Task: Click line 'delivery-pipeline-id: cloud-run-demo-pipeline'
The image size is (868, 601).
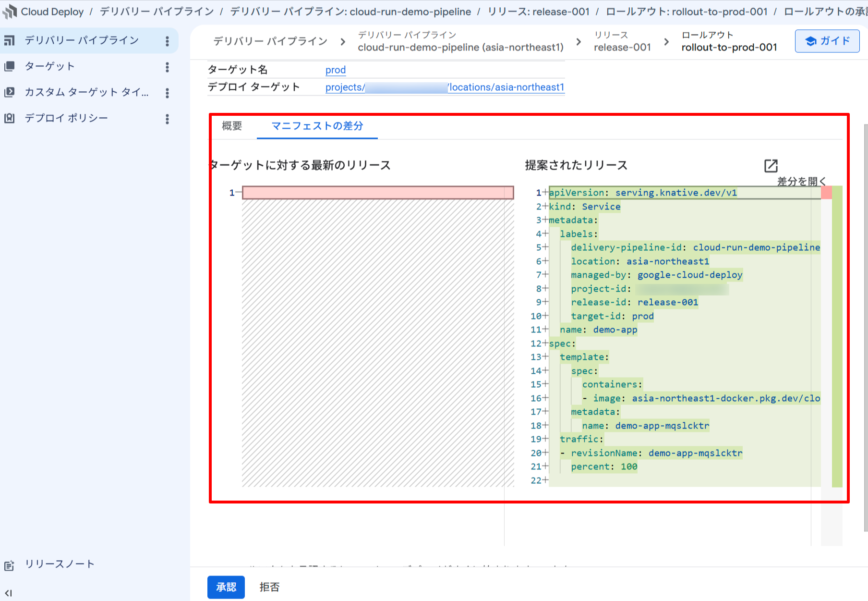Action: [696, 247]
